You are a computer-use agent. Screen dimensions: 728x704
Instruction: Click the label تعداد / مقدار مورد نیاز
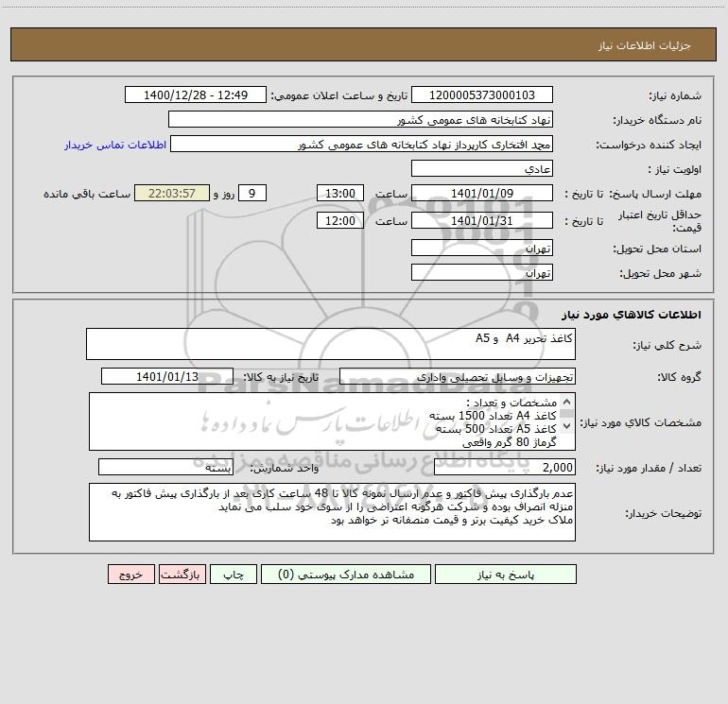pos(649,468)
